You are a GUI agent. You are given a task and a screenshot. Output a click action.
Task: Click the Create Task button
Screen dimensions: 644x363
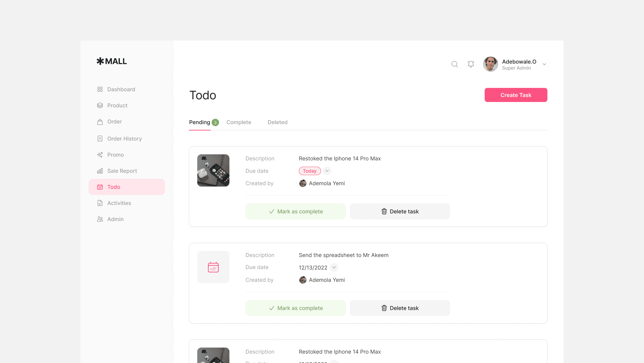click(x=515, y=95)
